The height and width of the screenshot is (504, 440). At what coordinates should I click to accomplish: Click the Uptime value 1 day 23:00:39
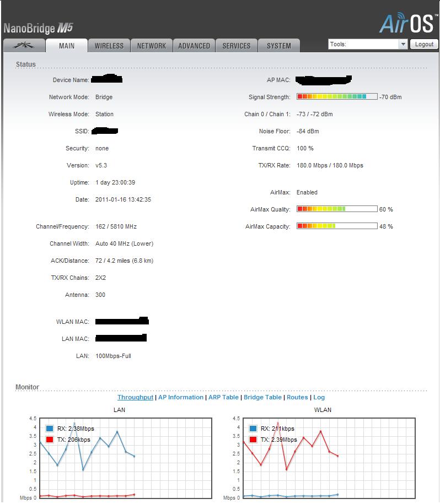pyautogui.click(x=115, y=182)
